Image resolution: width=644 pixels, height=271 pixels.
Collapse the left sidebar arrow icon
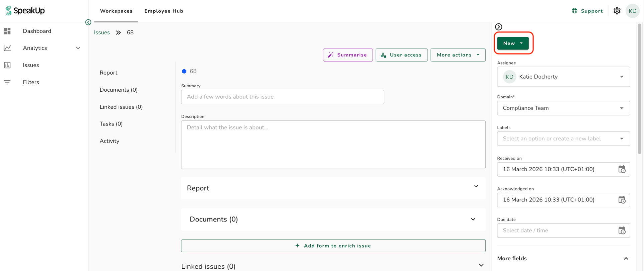point(88,22)
